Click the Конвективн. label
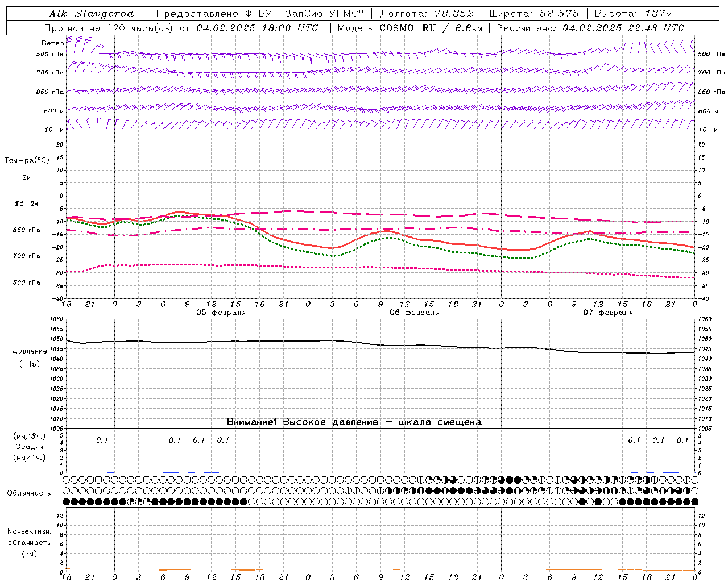 pyautogui.click(x=29, y=531)
